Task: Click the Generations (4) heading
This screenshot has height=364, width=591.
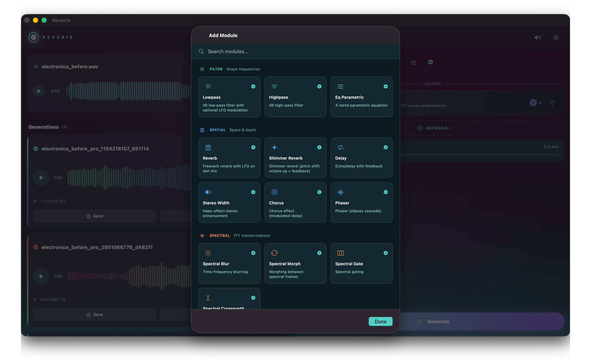Action: point(48,127)
